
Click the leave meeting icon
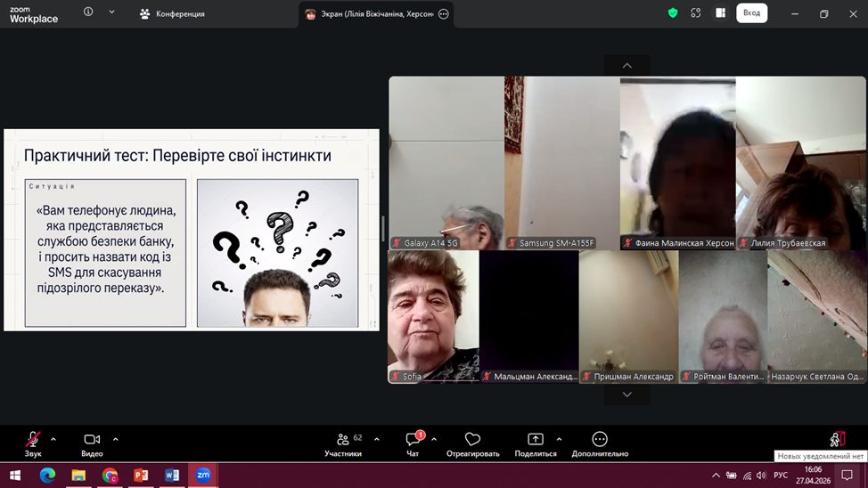(x=836, y=439)
